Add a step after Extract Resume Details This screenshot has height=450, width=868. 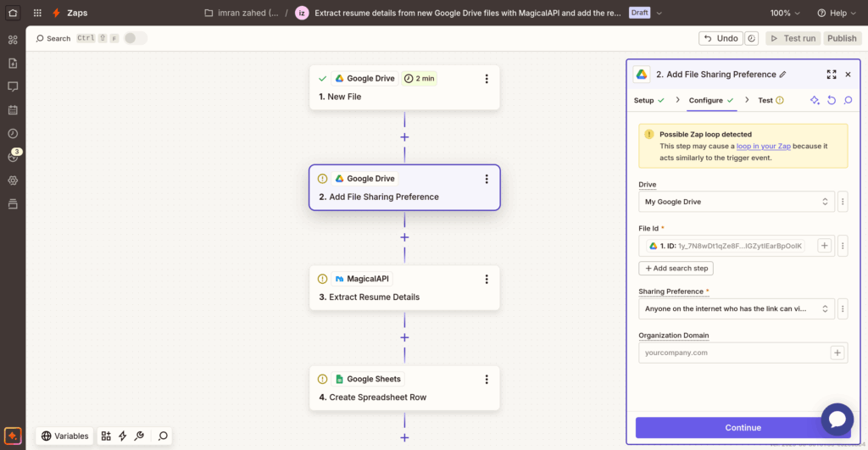404,337
